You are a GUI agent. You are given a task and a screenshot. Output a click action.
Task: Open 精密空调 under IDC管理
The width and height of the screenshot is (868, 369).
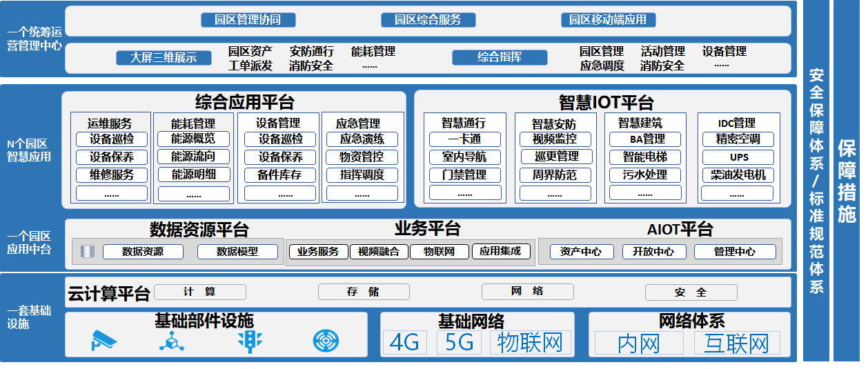(x=736, y=139)
